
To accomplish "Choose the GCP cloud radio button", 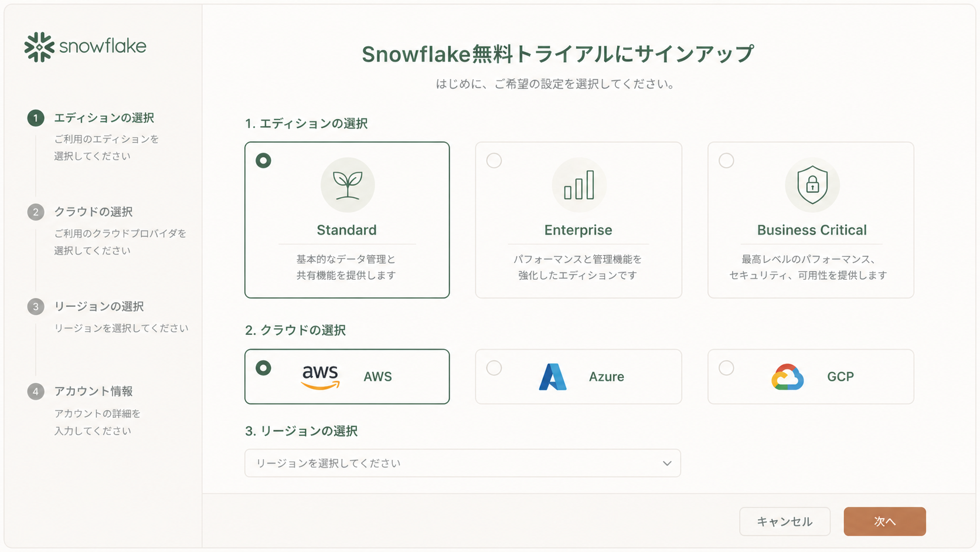I will click(726, 368).
